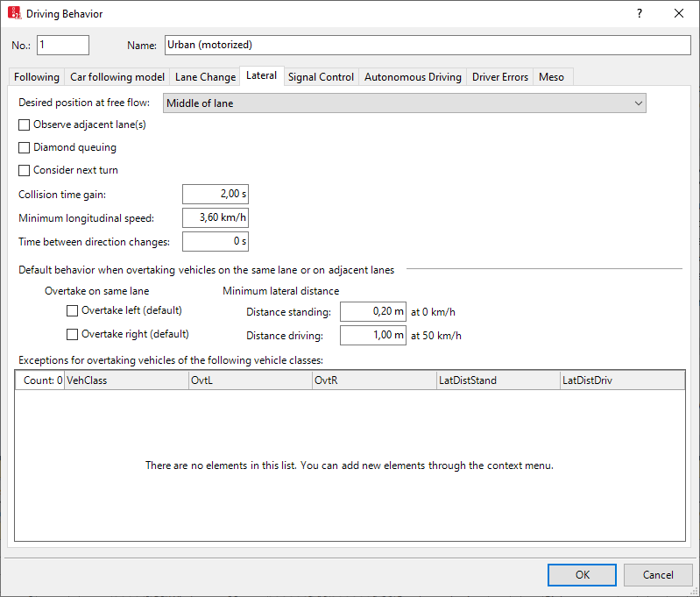Go to the Signal Control tab
700x597 pixels.
[x=321, y=77]
